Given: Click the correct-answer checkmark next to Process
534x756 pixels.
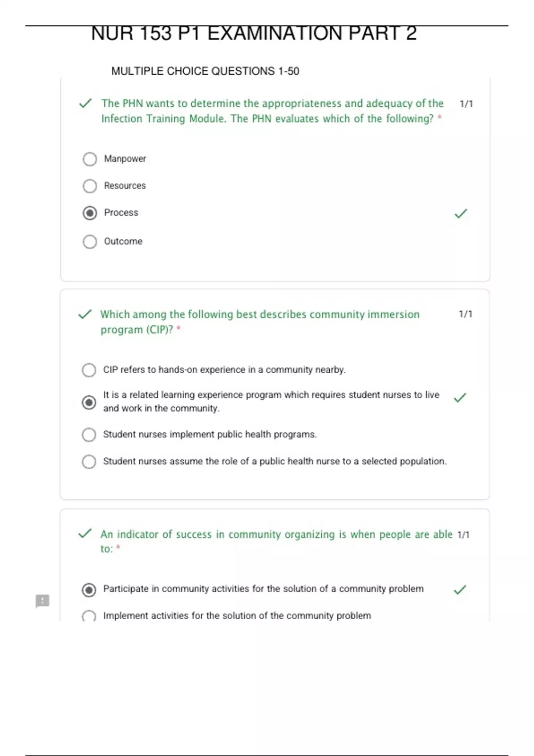Looking at the screenshot, I should coord(461,214).
